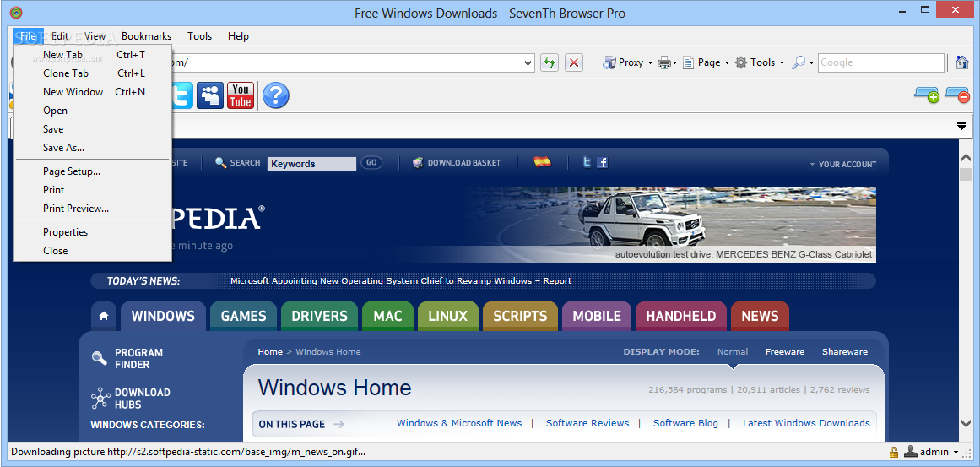Click the Spanish flag on the webpage

tap(543, 162)
